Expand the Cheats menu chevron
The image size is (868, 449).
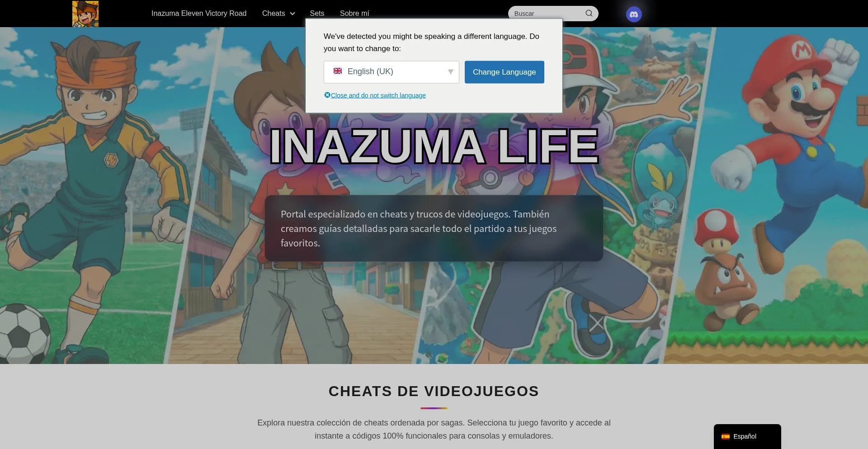pyautogui.click(x=292, y=14)
